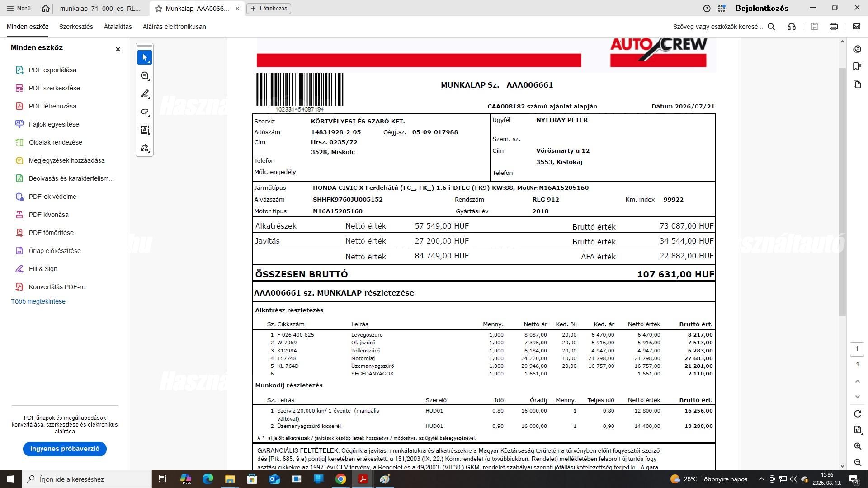
Task: Click the print icon
Action: pos(834,27)
